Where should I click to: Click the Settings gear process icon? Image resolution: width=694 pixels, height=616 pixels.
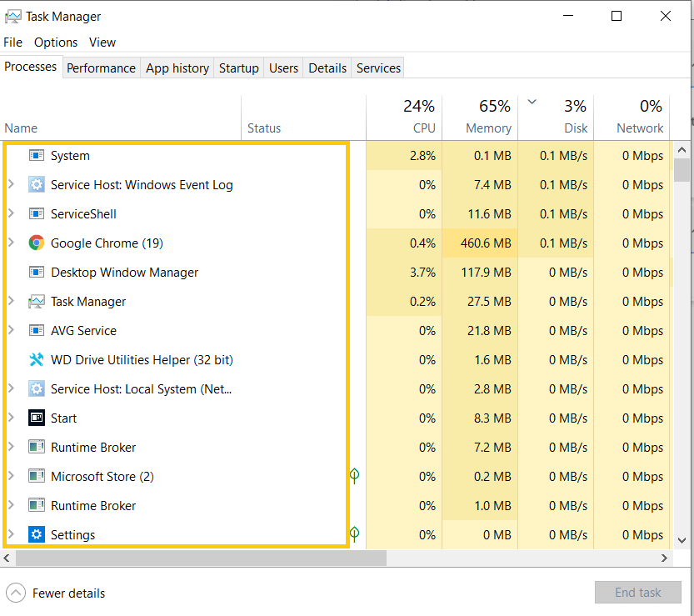pyautogui.click(x=37, y=534)
